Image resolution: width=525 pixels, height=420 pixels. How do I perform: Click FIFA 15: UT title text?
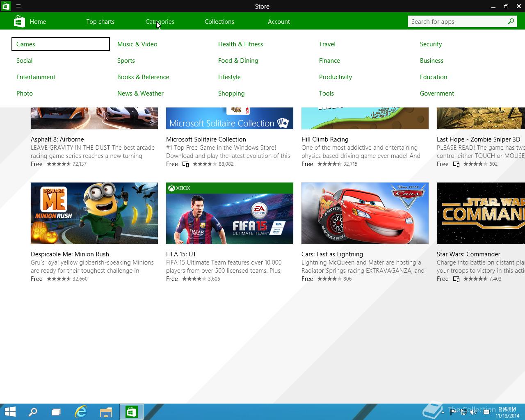[x=181, y=254]
